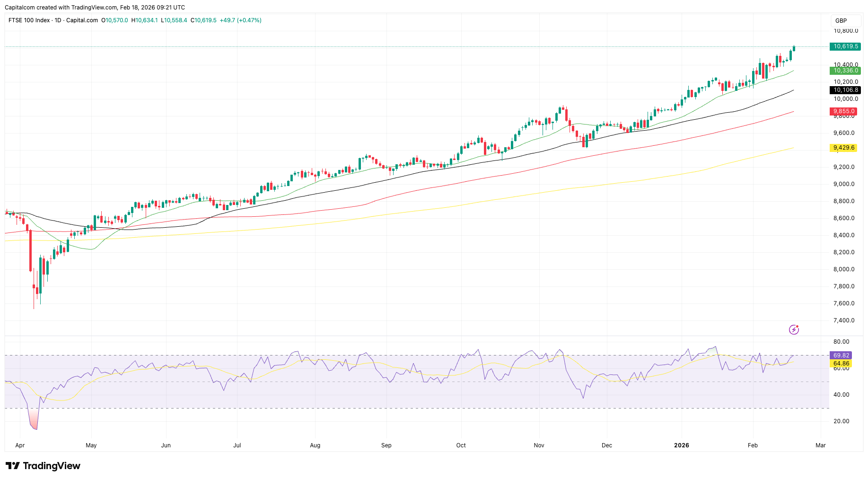The width and height of the screenshot is (868, 480).
Task: Select the red 9,855.0 moving average label
Action: click(843, 112)
